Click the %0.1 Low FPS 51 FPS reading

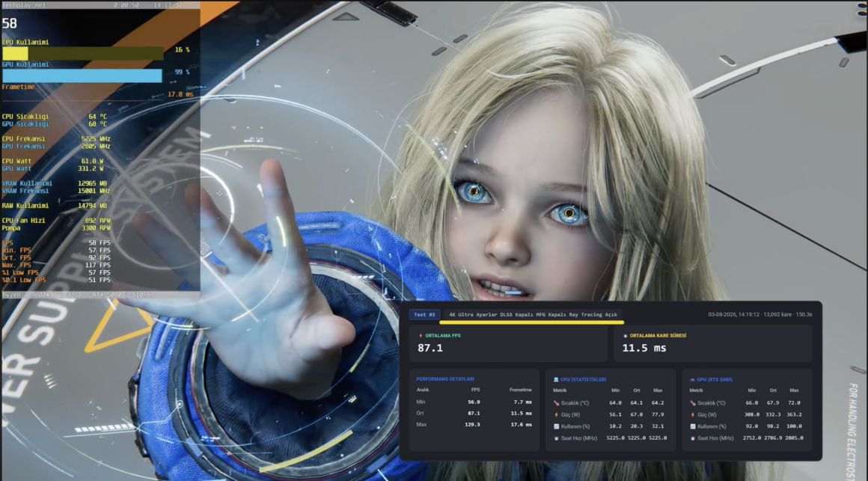tap(99, 280)
